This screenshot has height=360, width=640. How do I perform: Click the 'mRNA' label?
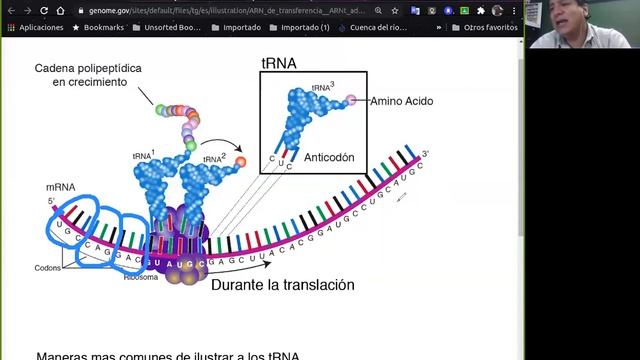60,187
